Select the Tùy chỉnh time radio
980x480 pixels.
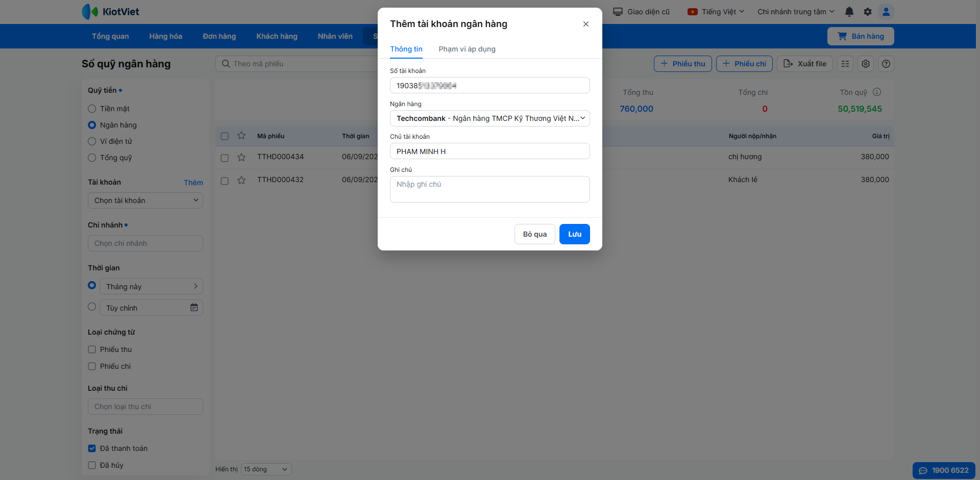(x=92, y=307)
